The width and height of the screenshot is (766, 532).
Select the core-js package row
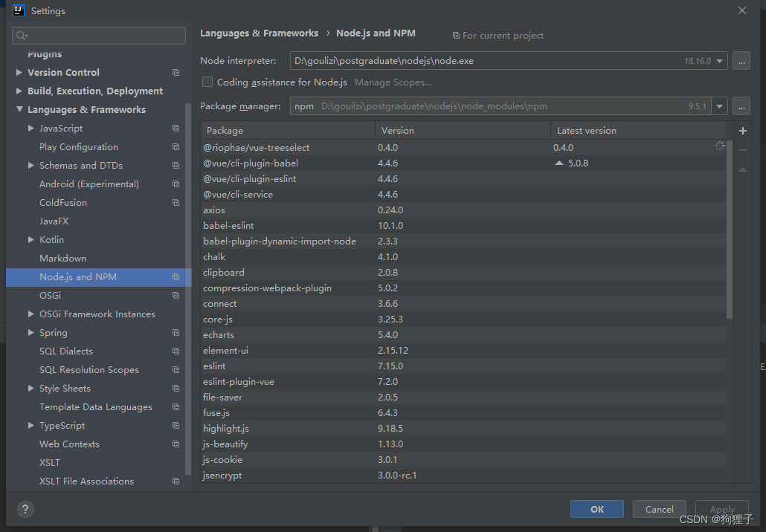[x=463, y=319]
